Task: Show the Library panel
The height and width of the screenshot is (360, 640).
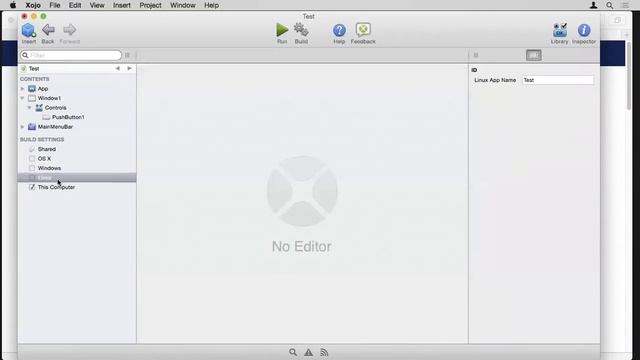Action: (560, 30)
